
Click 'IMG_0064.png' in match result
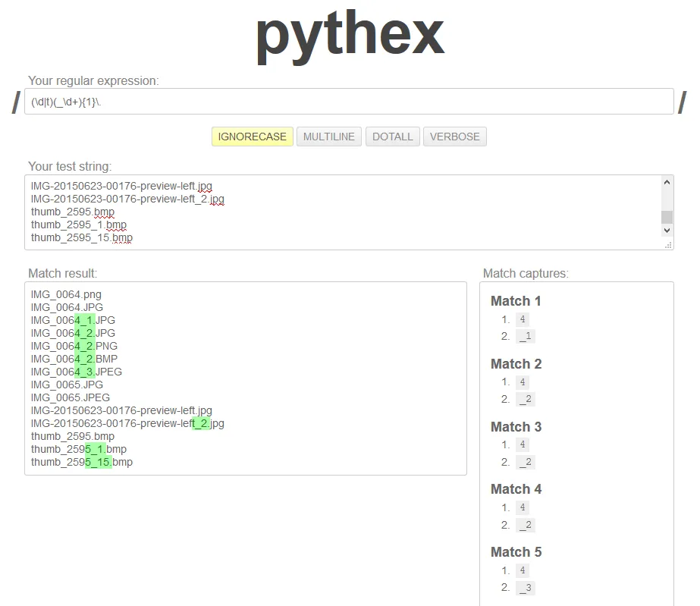click(x=66, y=295)
